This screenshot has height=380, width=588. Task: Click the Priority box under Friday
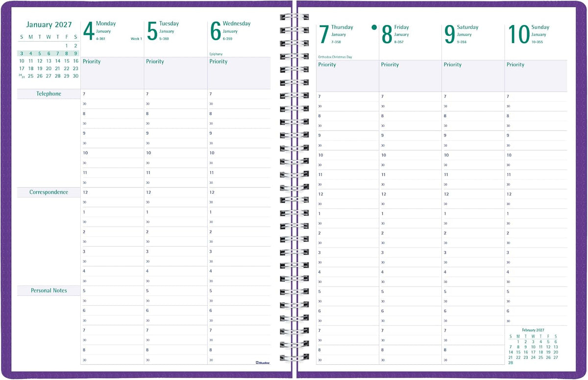pyautogui.click(x=410, y=76)
